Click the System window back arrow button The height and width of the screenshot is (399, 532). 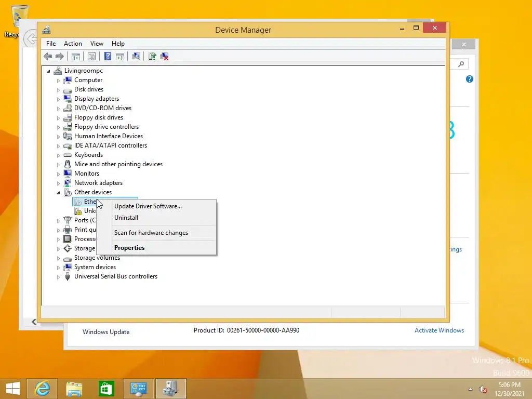pos(30,38)
